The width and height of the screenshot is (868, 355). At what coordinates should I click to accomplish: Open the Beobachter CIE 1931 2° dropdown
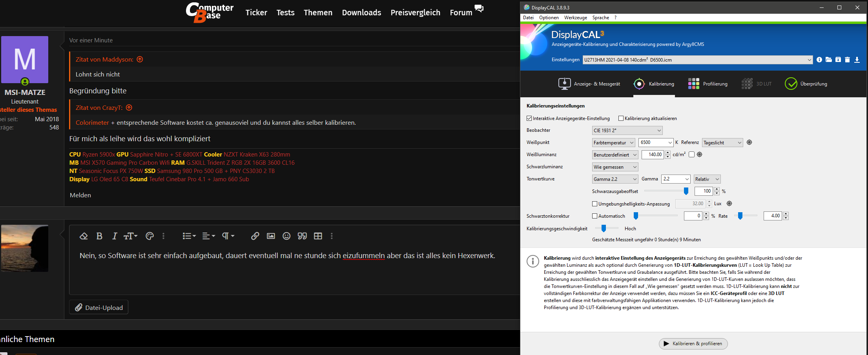click(x=627, y=130)
